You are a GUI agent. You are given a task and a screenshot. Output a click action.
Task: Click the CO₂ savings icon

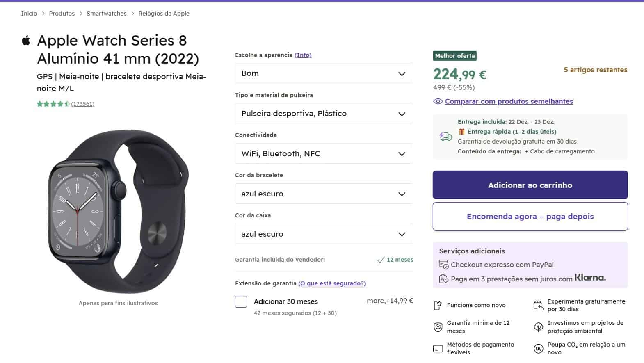(538, 349)
